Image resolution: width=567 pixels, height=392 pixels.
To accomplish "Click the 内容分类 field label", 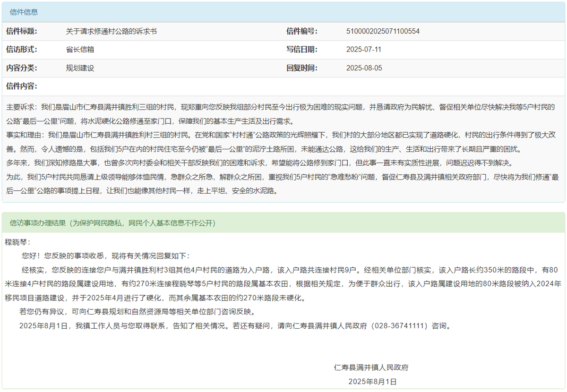I will pyautogui.click(x=21, y=68).
